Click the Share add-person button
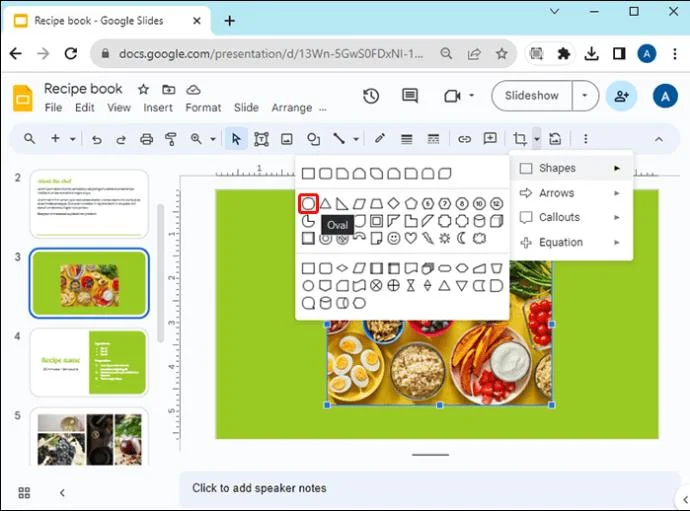Viewport: 690px width, 511px height. pyautogui.click(x=621, y=96)
